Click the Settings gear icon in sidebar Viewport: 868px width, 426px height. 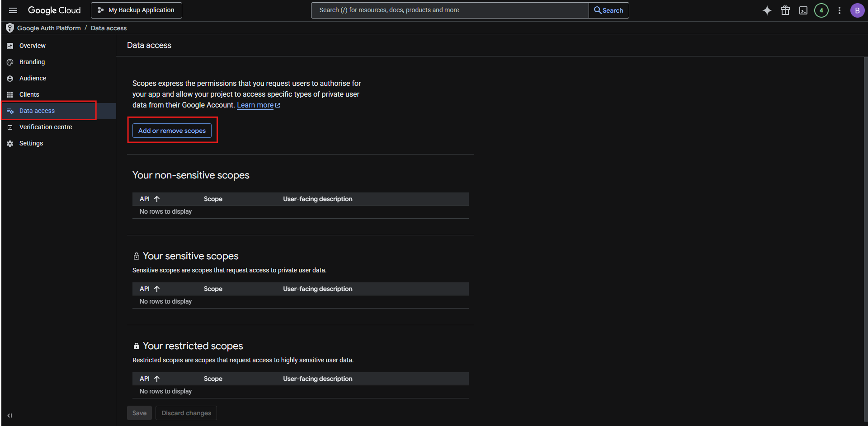[10, 144]
